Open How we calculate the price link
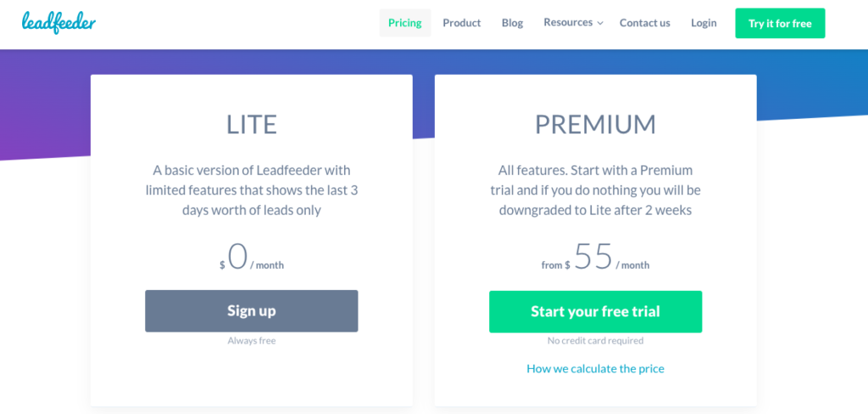Viewport: 868px width, 414px height. (x=596, y=368)
